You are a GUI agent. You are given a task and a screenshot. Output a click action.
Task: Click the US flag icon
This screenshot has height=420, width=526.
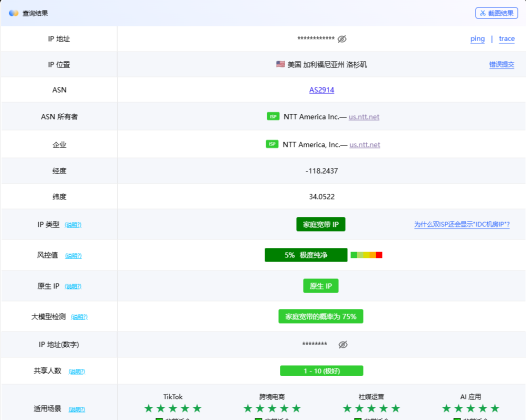tap(280, 64)
